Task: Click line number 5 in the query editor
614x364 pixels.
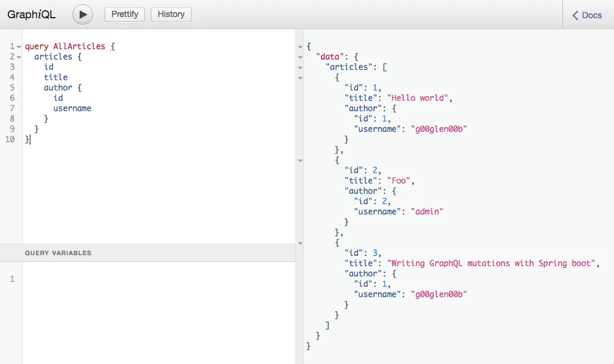Action: click(12, 88)
